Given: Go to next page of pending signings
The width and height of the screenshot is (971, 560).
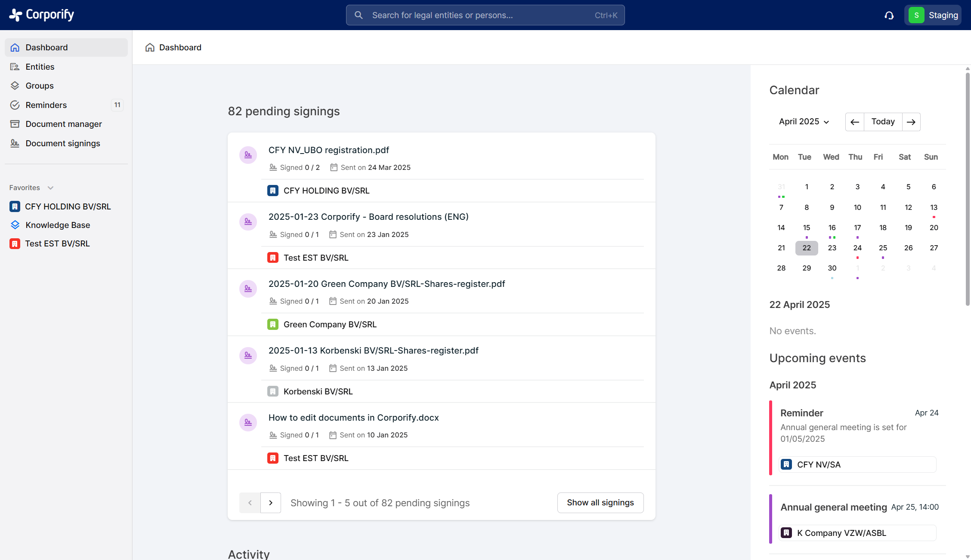Looking at the screenshot, I should [x=271, y=503].
